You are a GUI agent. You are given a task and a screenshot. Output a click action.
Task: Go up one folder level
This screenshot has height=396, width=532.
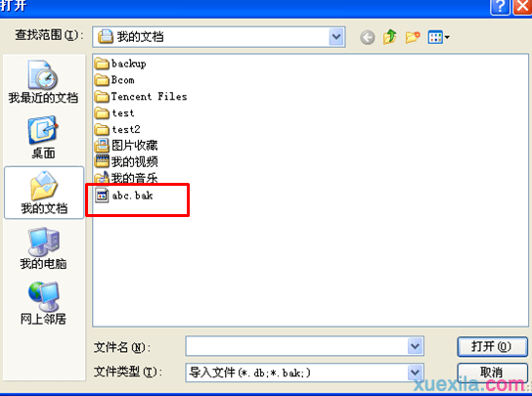[390, 36]
